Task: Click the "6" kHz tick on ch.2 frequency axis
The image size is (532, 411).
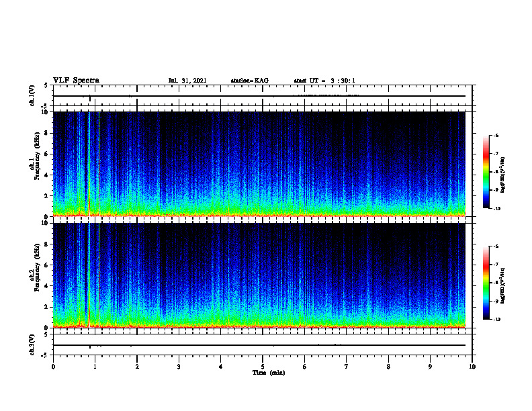Action: (x=47, y=265)
